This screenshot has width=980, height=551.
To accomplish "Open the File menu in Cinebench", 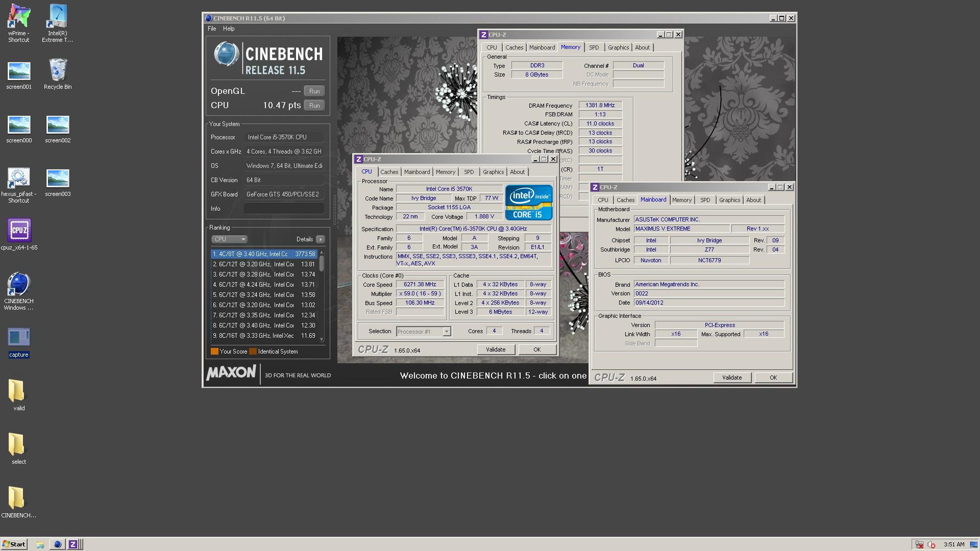I will pyautogui.click(x=212, y=29).
